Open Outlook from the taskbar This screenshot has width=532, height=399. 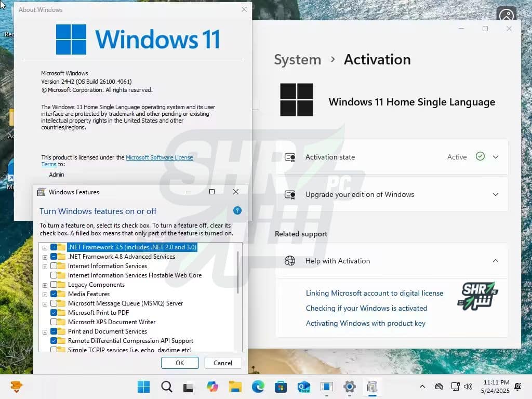pos(303,387)
